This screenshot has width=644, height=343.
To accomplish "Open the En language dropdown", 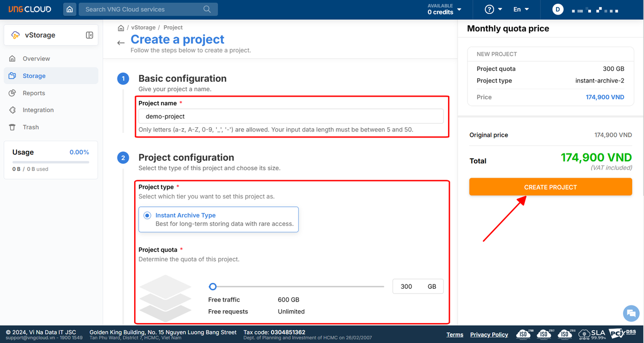I will [521, 9].
